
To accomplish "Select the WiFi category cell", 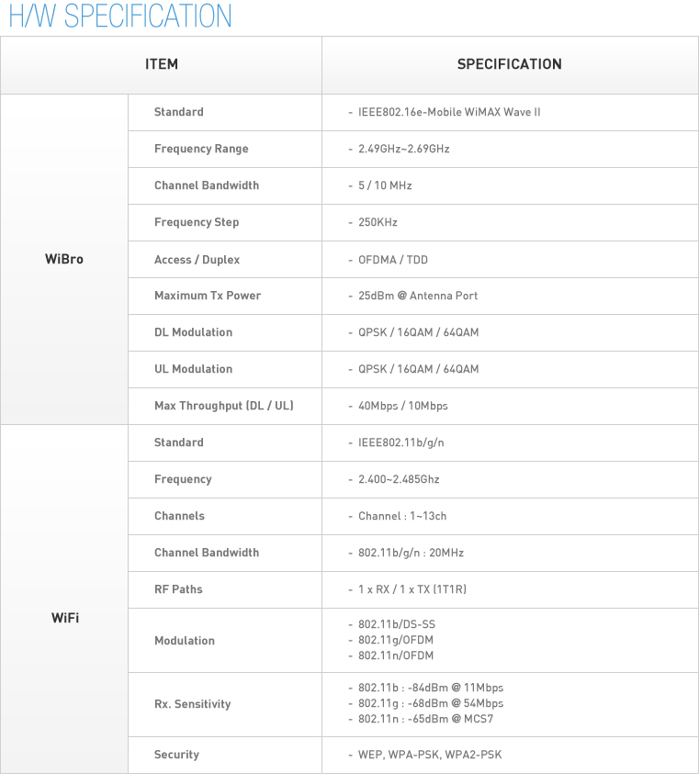I will [64, 618].
